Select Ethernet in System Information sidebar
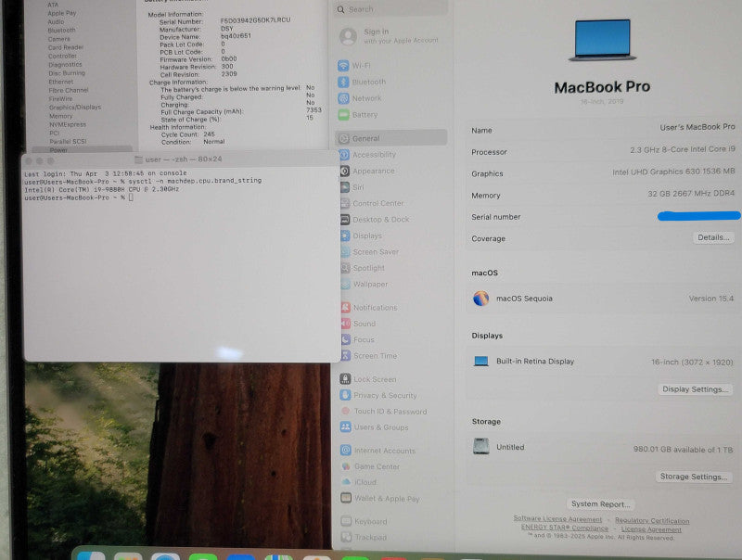The height and width of the screenshot is (560, 742). pyautogui.click(x=60, y=82)
